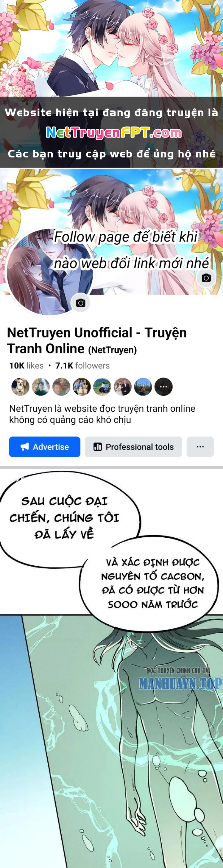223x868 pixels.
Task: Open the wedding couple follower avatar
Action: tap(122, 387)
